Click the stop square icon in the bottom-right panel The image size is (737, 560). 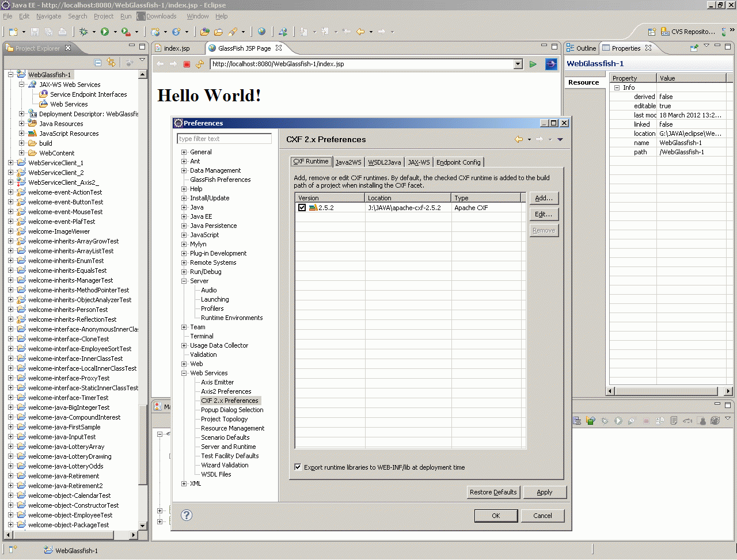tap(646, 421)
